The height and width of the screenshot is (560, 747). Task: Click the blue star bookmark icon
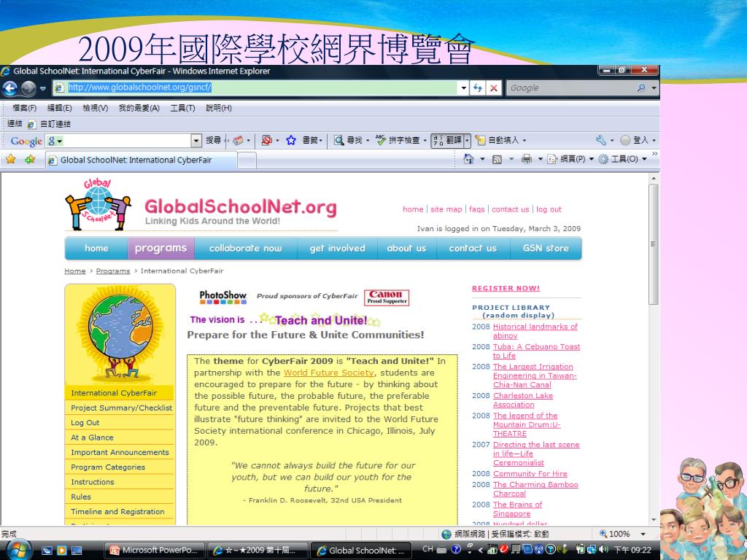[x=291, y=140]
